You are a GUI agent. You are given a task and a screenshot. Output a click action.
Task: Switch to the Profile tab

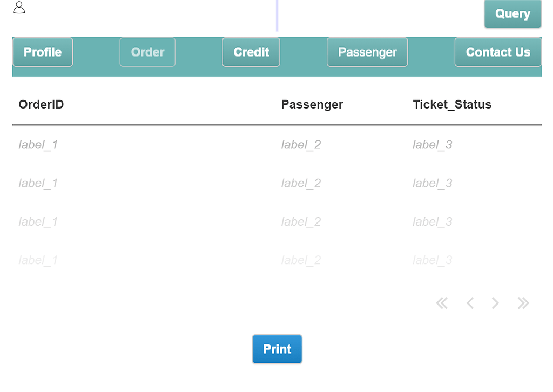[x=42, y=52]
